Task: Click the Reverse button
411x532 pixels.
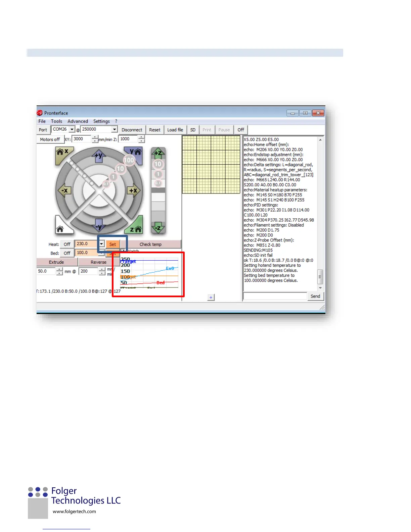Action: tap(98, 262)
